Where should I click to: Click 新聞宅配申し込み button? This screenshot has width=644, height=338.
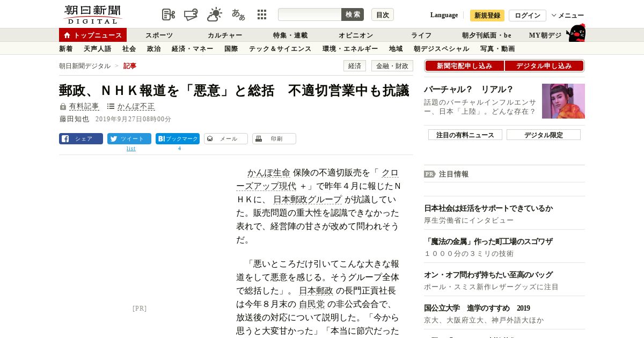pyautogui.click(x=464, y=66)
